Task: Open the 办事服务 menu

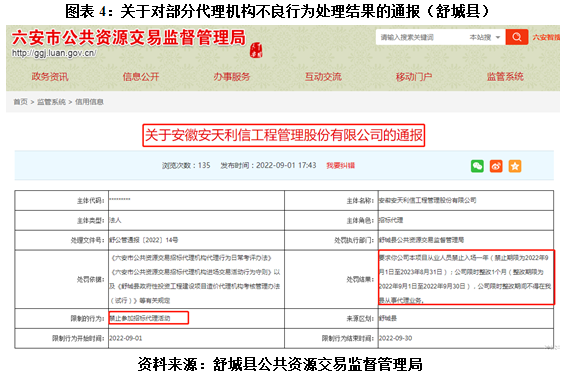Action: [232, 77]
